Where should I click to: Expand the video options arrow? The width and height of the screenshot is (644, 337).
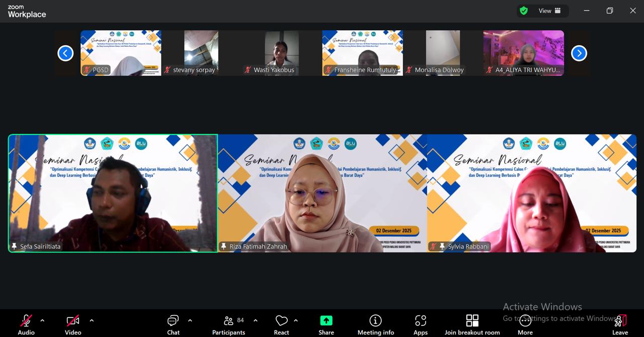click(x=92, y=320)
